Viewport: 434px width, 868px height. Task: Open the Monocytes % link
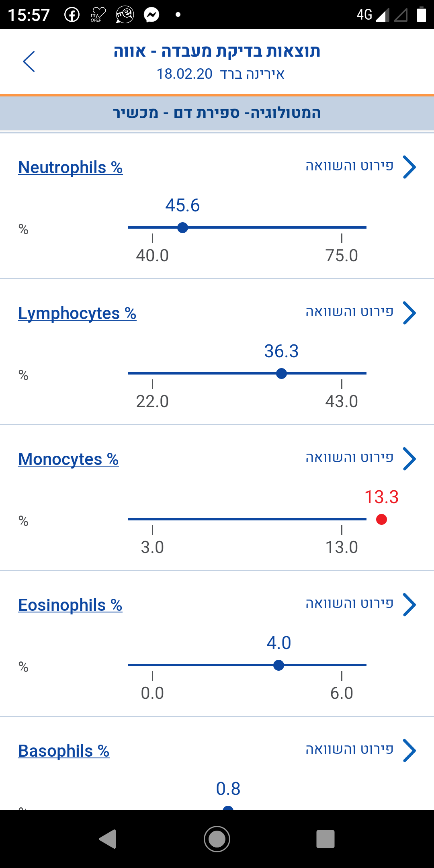[x=68, y=459]
